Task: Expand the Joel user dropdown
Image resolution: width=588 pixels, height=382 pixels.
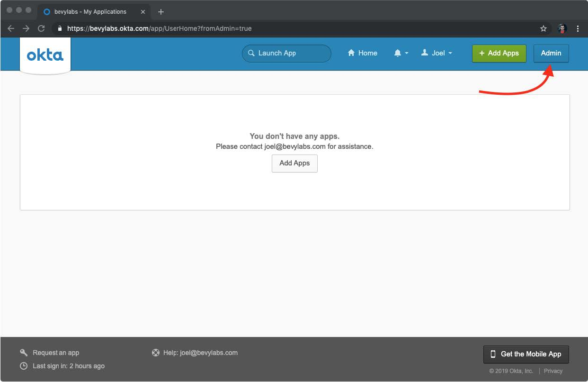Action: (x=437, y=53)
